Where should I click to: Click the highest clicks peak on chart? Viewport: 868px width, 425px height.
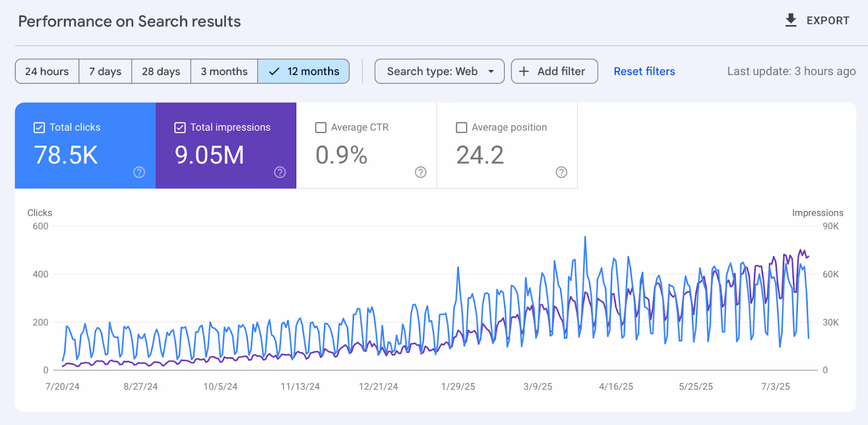(x=585, y=237)
